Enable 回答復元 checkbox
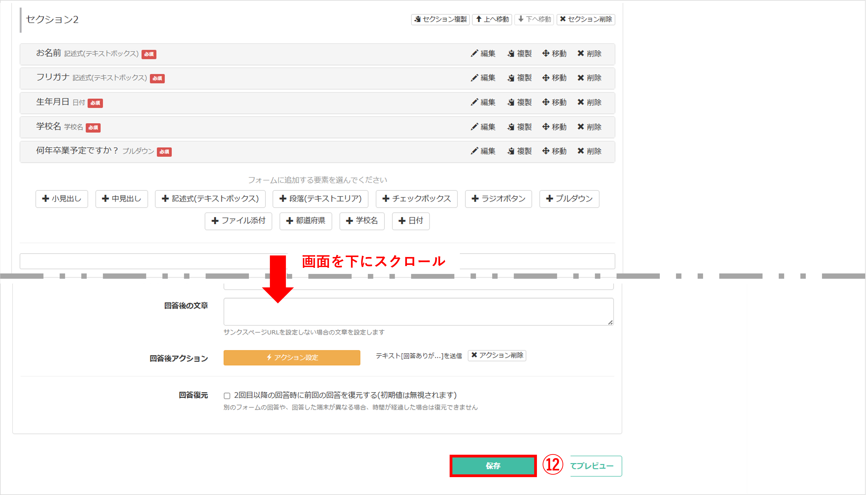 (x=227, y=396)
